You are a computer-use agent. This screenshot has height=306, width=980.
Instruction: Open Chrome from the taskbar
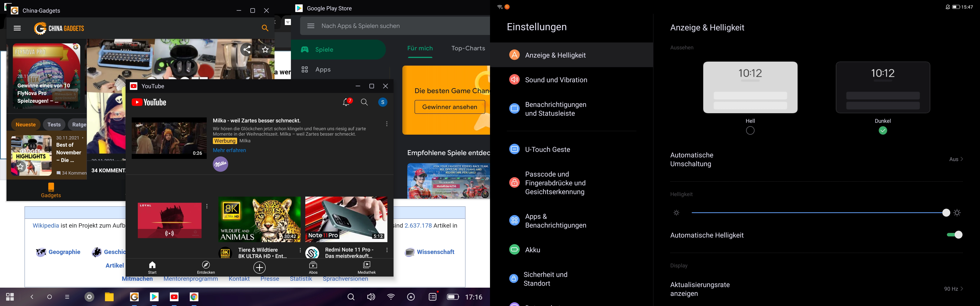tap(194, 297)
